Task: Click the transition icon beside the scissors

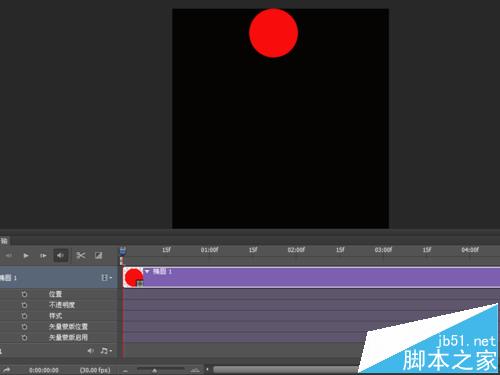Action: point(98,256)
